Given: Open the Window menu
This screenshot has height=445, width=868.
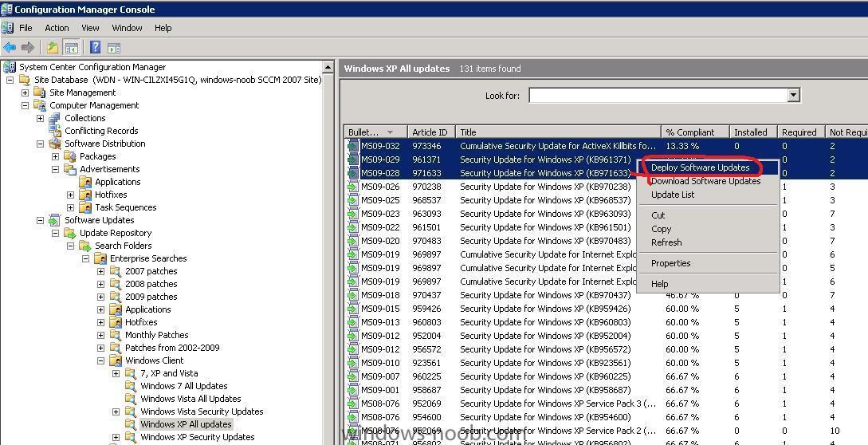Looking at the screenshot, I should pos(127,28).
